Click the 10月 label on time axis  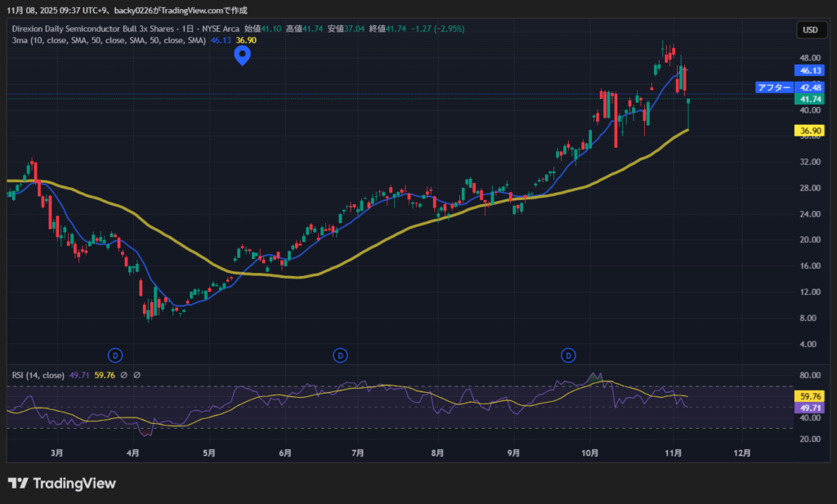591,453
